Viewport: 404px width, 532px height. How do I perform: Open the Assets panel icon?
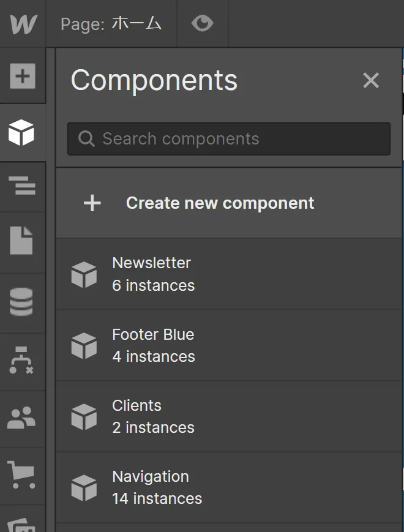[x=22, y=523]
